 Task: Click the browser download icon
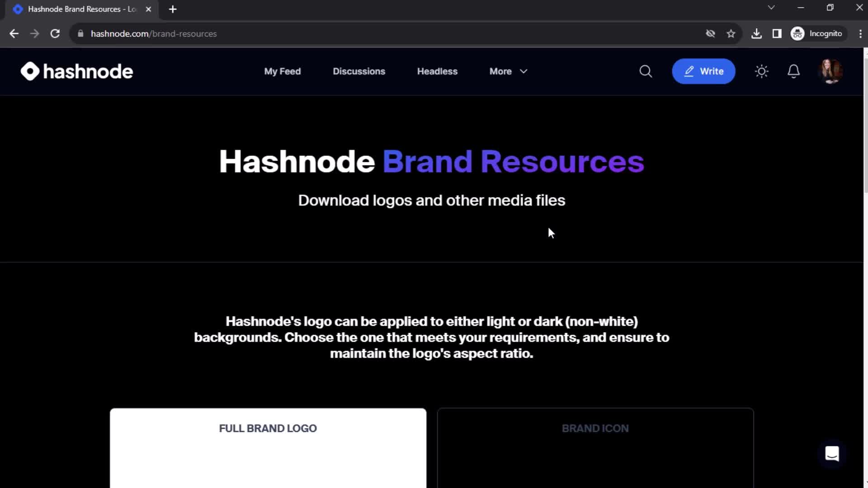756,33
